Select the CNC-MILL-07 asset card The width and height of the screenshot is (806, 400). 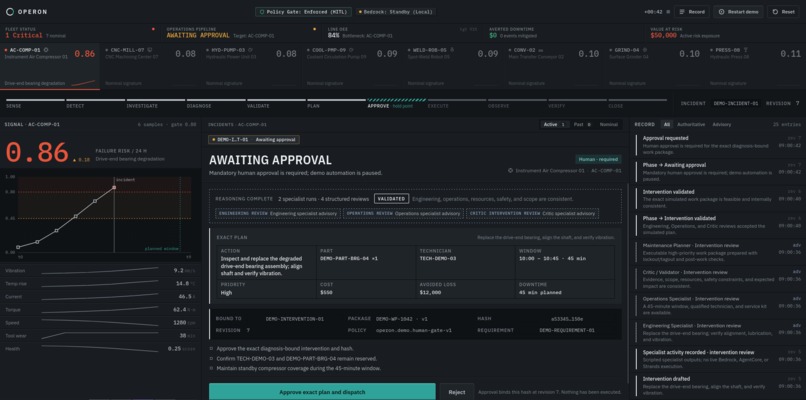point(151,66)
